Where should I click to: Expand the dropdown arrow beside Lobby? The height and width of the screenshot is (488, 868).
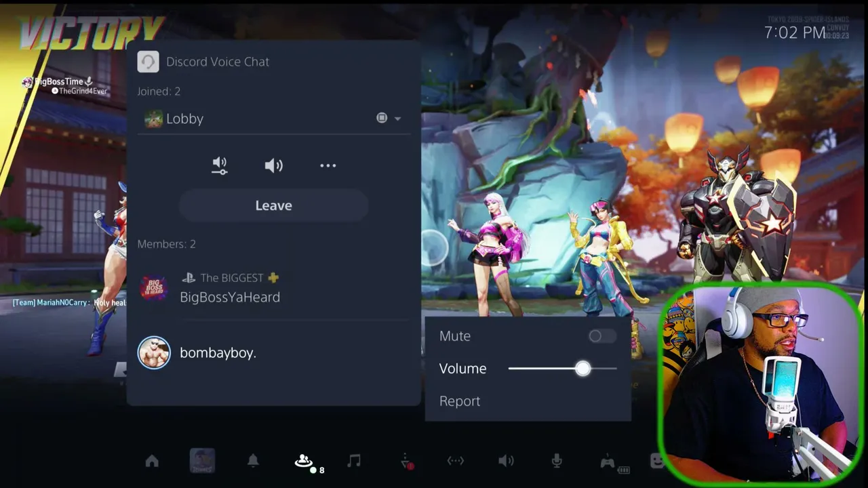[397, 119]
